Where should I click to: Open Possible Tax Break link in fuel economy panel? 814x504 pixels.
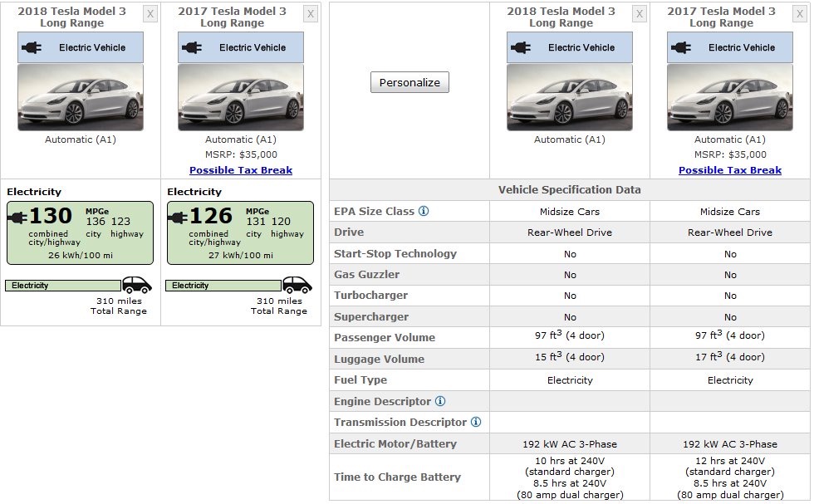pos(241,170)
